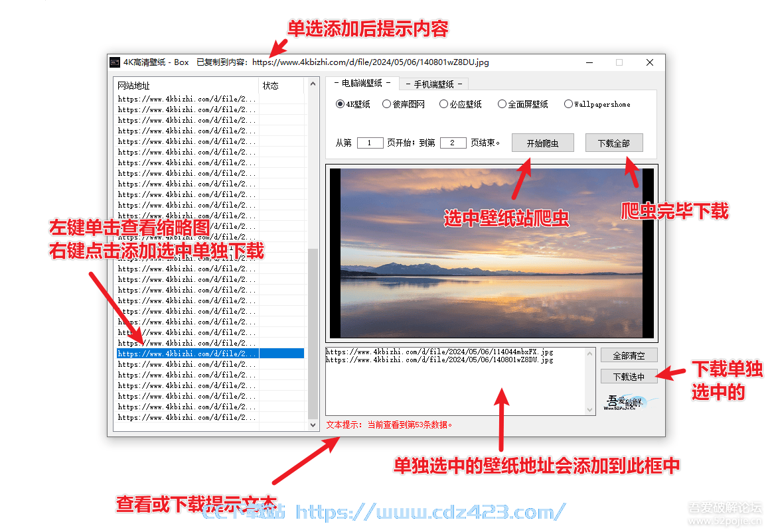Focus the end page number field
768x532 pixels.
(453, 143)
